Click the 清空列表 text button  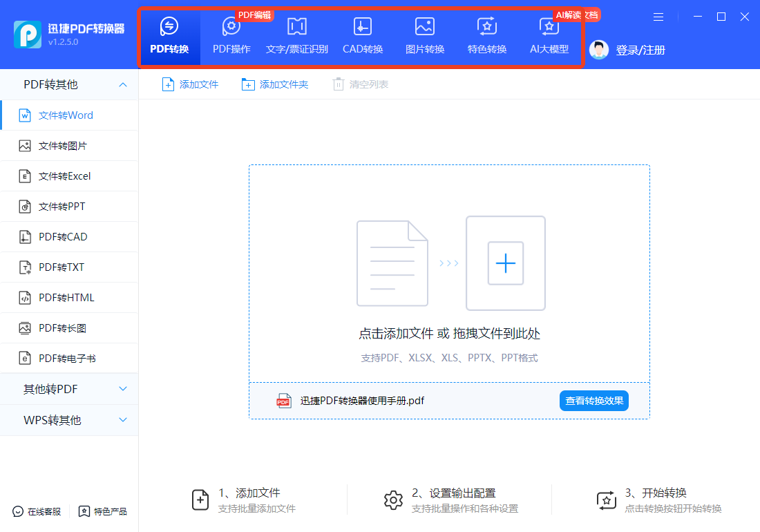369,84
